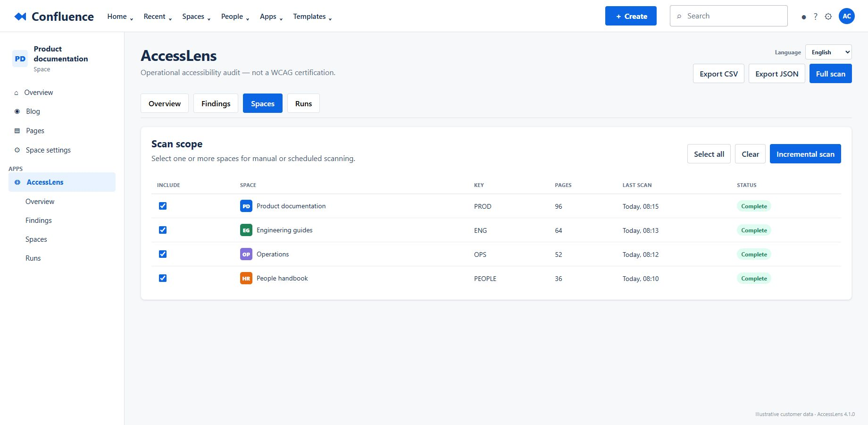Image resolution: width=868 pixels, height=425 pixels.
Task: Open Spaces under AccessLens in sidebar
Action: 36,239
